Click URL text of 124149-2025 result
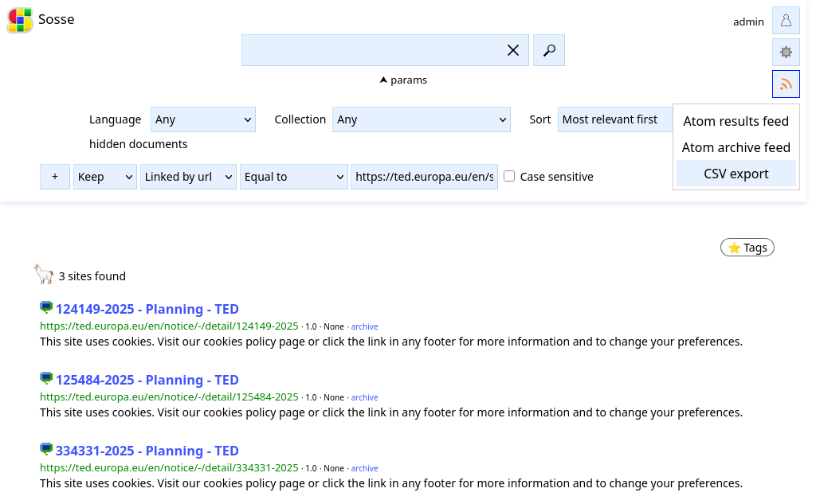Image resolution: width=816 pixels, height=504 pixels. 169,326
